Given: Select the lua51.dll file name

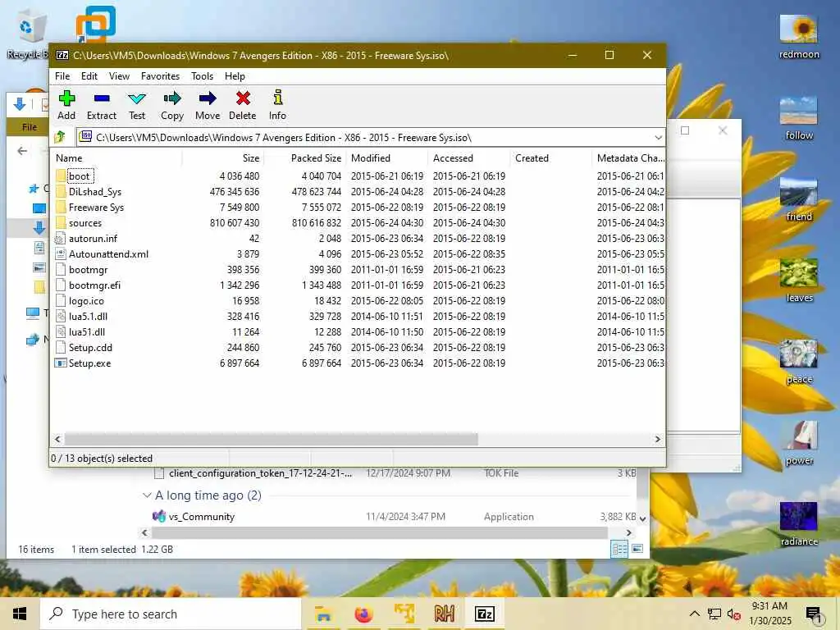Looking at the screenshot, I should click(x=87, y=331).
